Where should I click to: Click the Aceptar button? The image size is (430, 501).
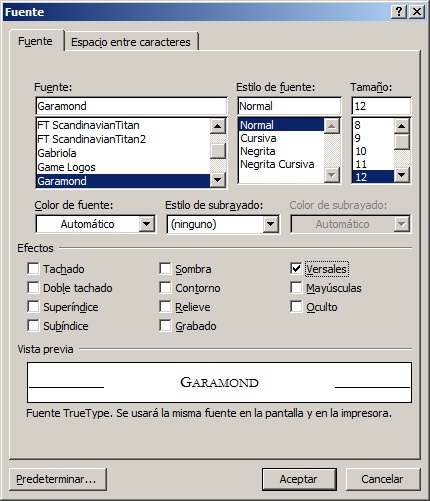point(299,479)
